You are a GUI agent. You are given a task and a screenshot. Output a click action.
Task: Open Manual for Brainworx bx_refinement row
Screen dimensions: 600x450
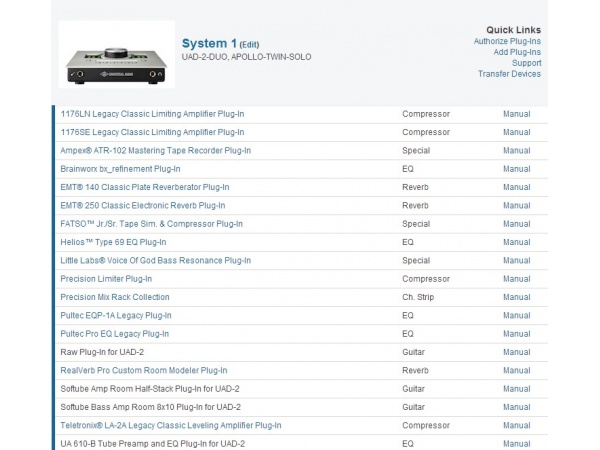click(x=517, y=169)
